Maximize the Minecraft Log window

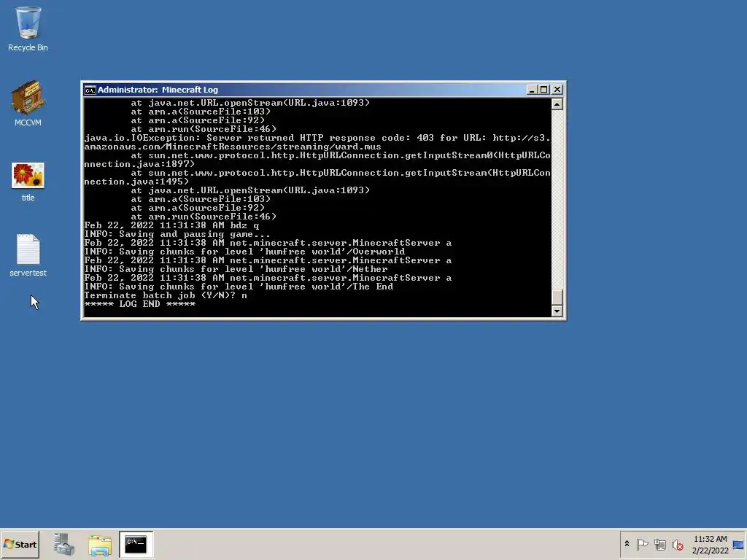tap(544, 90)
